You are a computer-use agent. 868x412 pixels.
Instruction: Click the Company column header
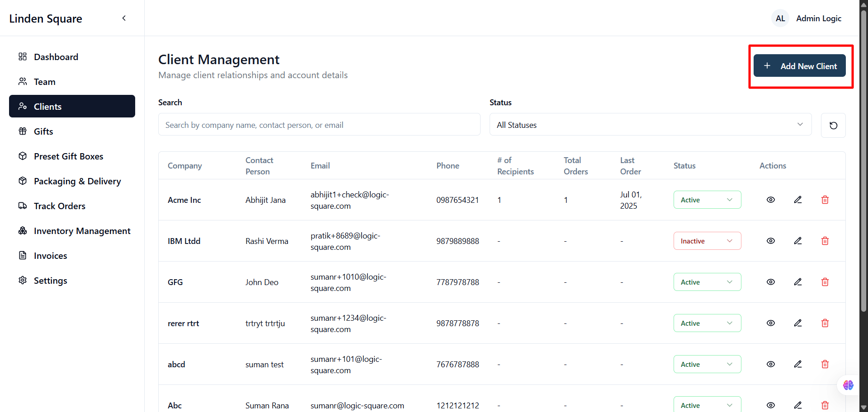tap(185, 166)
